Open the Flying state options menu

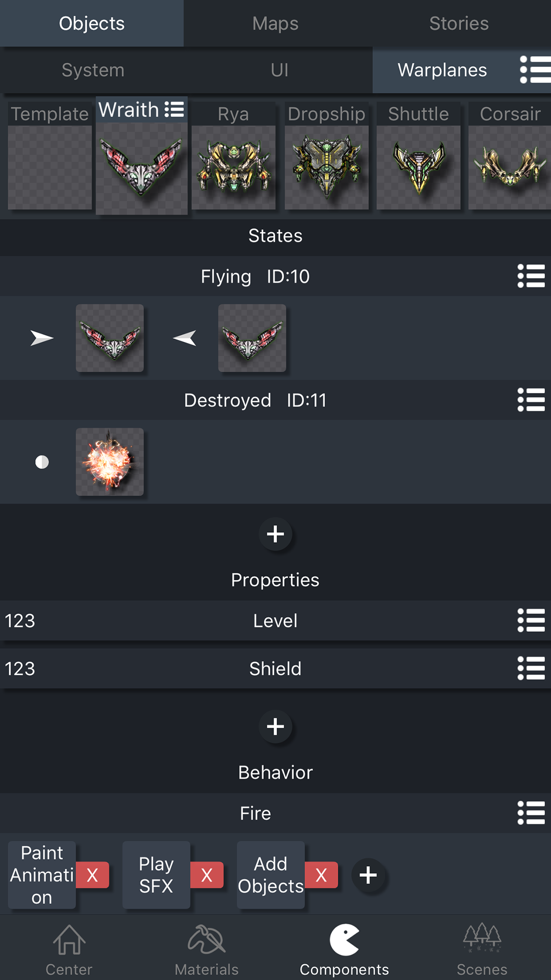click(531, 277)
